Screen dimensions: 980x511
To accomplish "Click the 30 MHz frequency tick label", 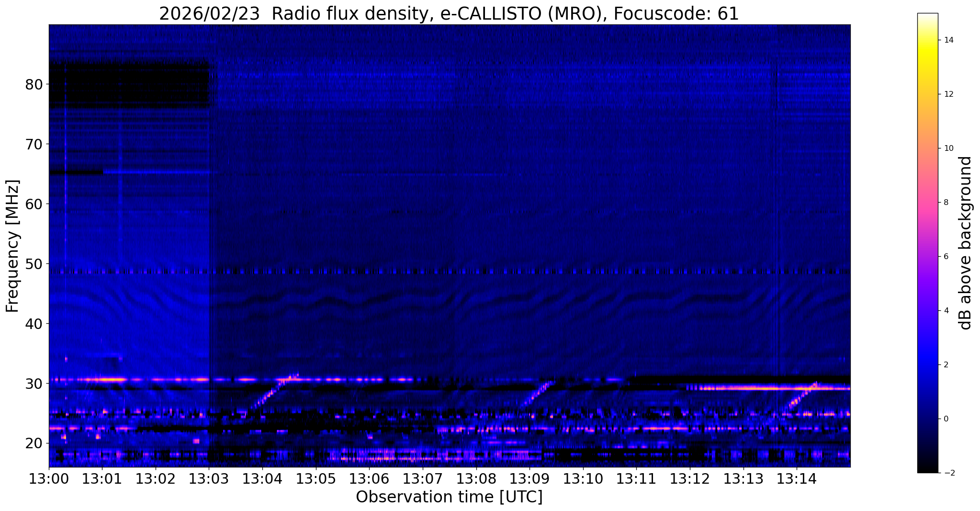I will tap(34, 384).
